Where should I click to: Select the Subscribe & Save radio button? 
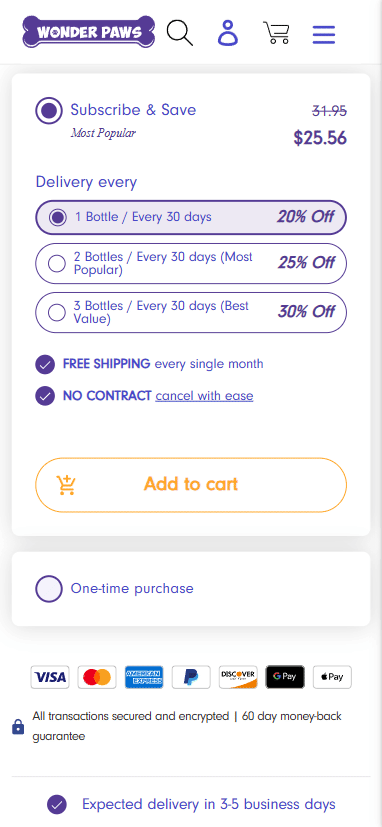[49, 111]
